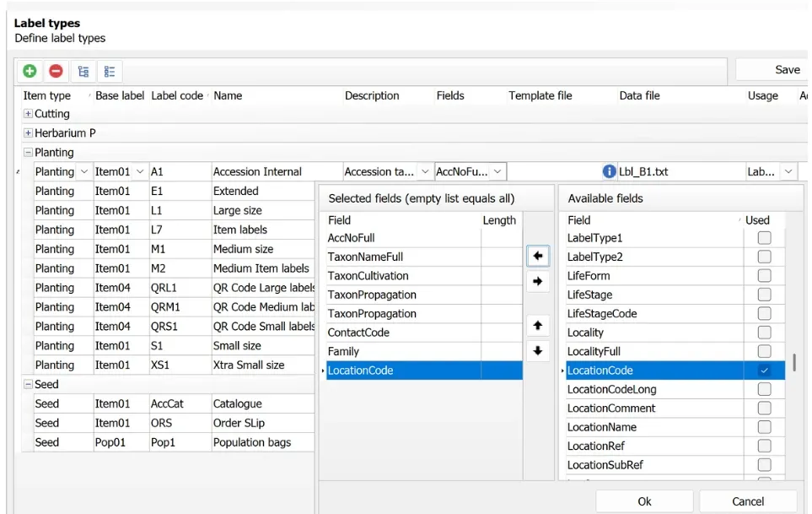Tick the Used checkbox for LocalityFull
The width and height of the screenshot is (812, 514).
pyautogui.click(x=764, y=351)
